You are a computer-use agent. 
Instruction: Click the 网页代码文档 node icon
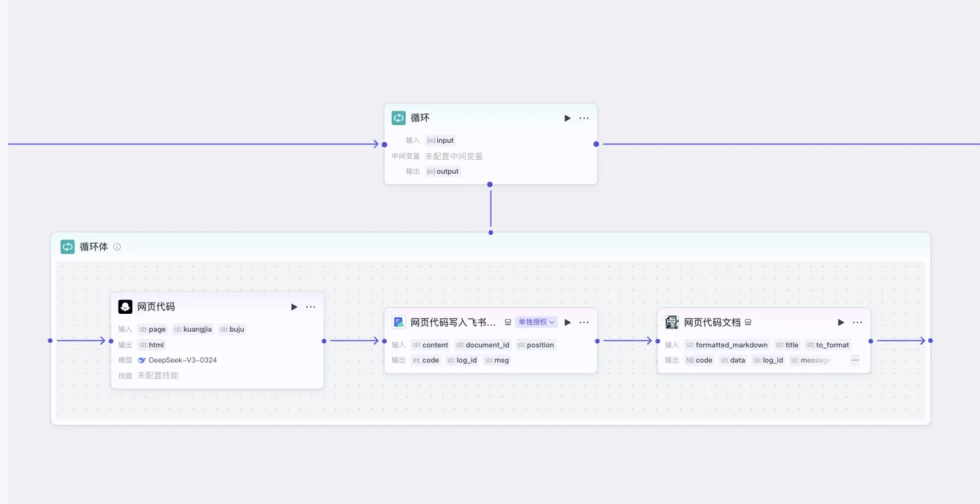[x=672, y=322]
